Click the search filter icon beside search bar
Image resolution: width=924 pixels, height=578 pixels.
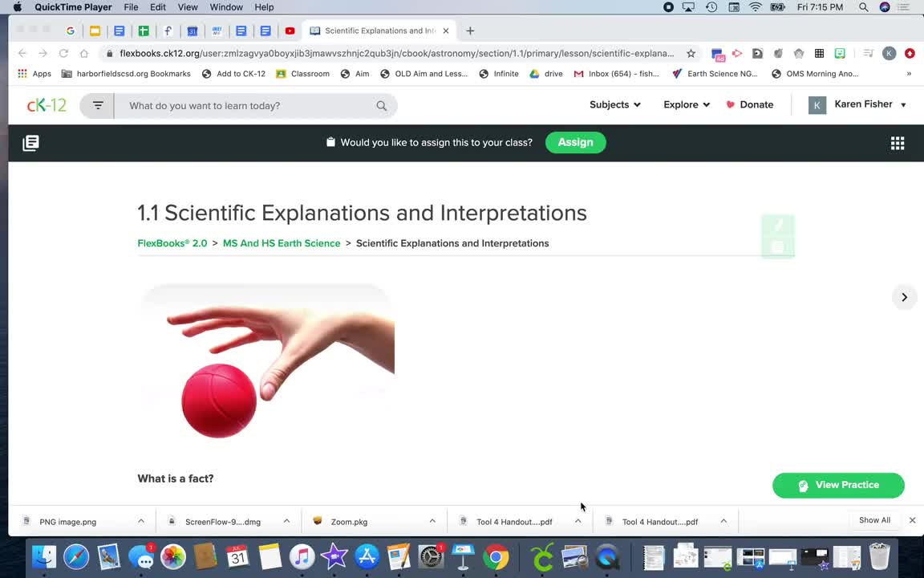97,105
